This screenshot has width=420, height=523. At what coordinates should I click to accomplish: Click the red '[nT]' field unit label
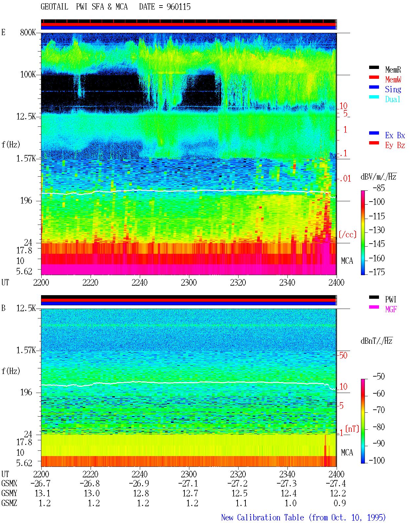[352, 429]
